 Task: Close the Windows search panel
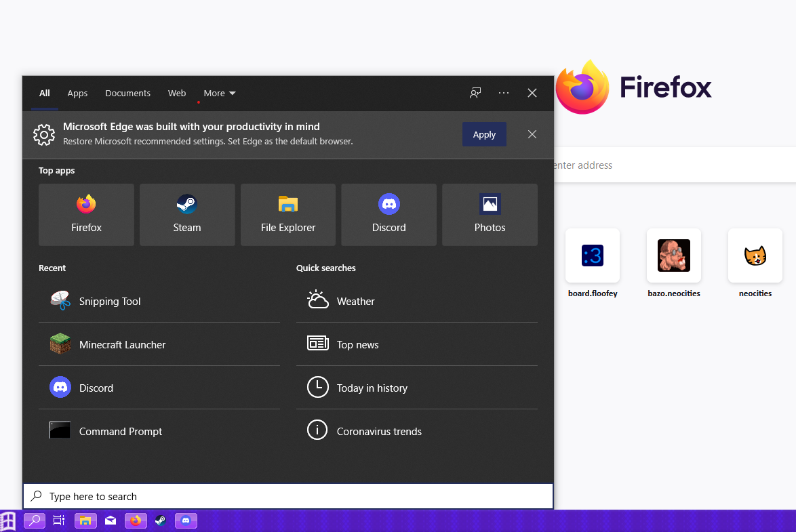click(x=532, y=93)
